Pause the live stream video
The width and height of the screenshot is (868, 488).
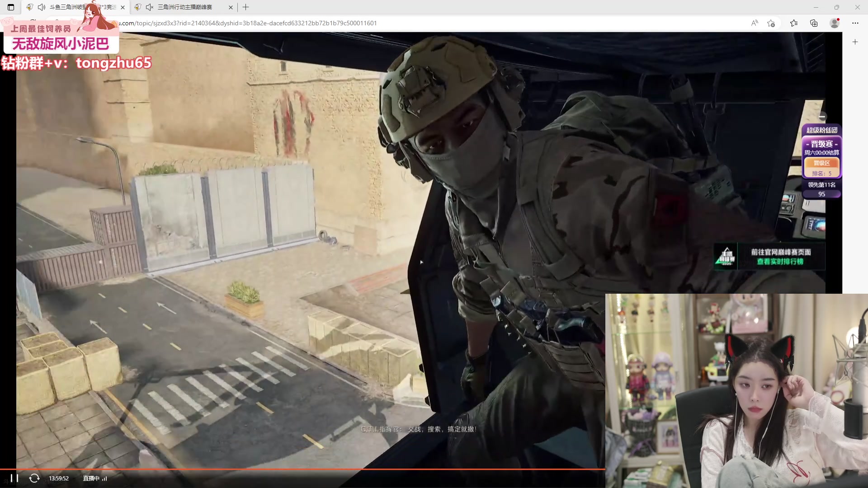[x=14, y=478]
